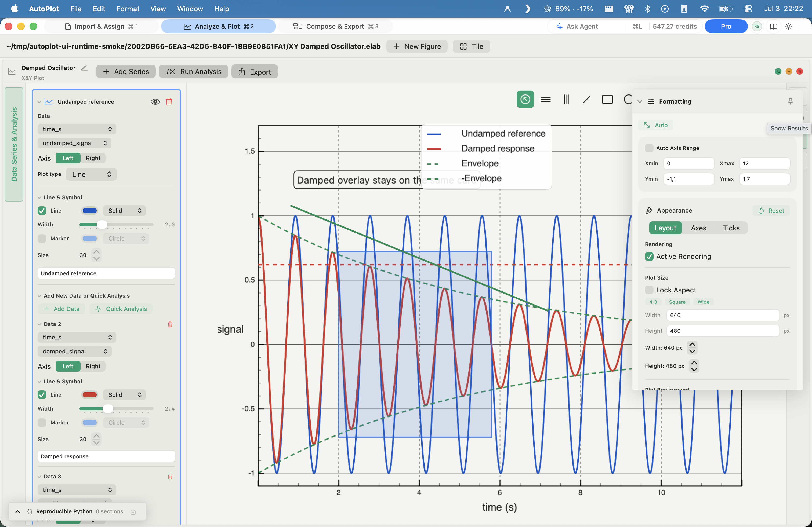The width and height of the screenshot is (812, 527).
Task: Expand the Reproducible Python panel
Action: [18, 511]
